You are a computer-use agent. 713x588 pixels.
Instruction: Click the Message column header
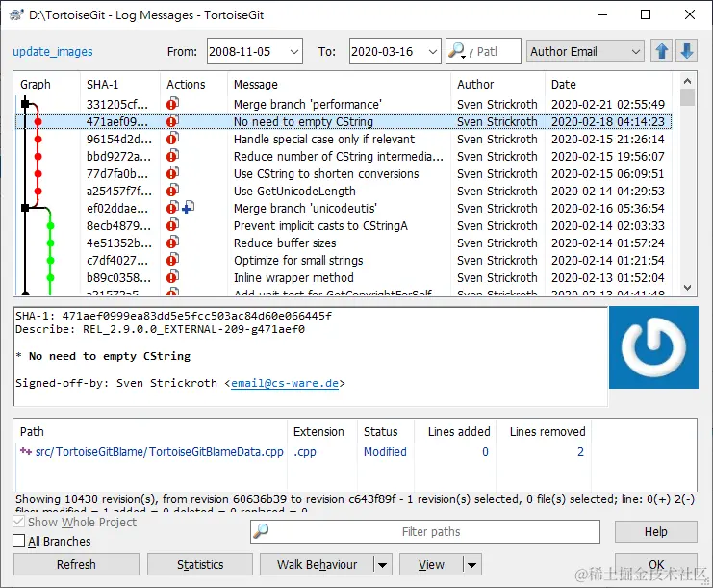(x=340, y=84)
